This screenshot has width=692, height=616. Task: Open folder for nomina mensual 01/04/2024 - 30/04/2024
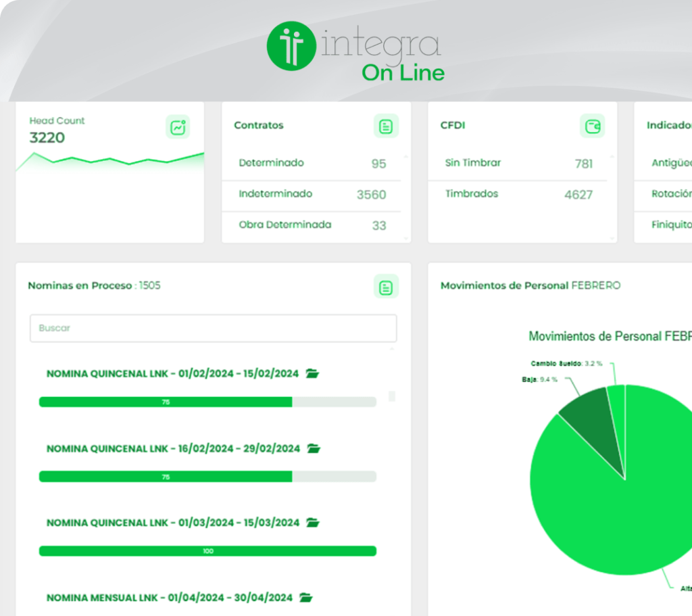[306, 598]
